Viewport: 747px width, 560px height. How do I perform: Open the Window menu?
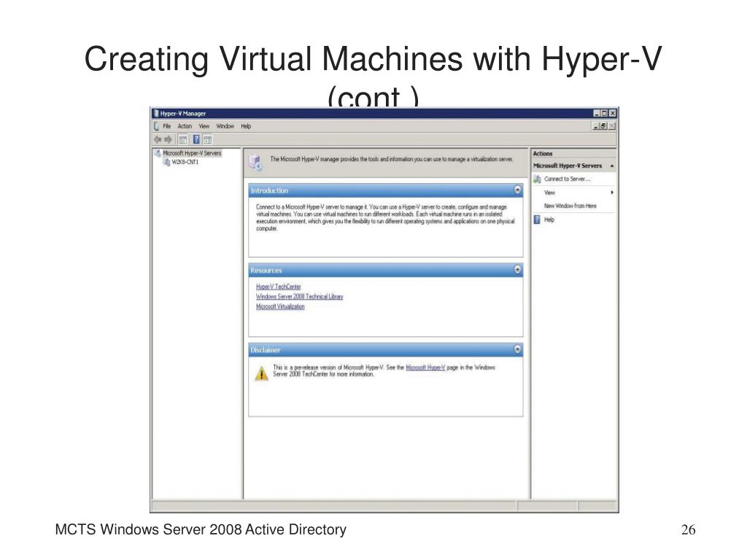pyautogui.click(x=225, y=126)
